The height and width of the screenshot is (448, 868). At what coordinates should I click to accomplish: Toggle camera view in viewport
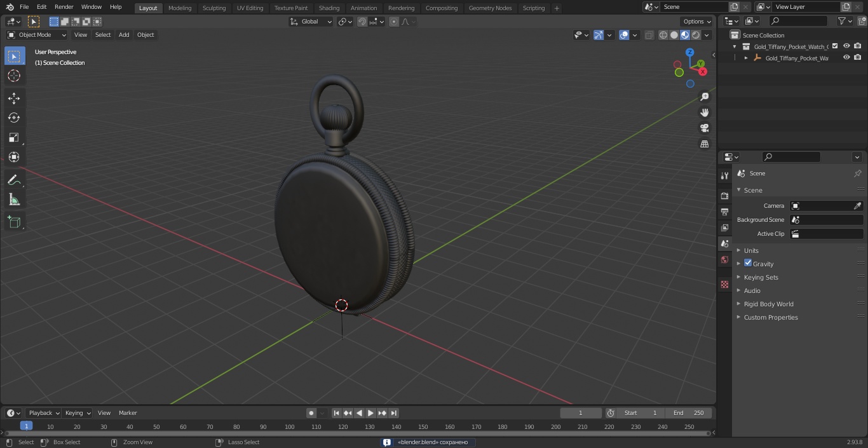click(x=705, y=128)
